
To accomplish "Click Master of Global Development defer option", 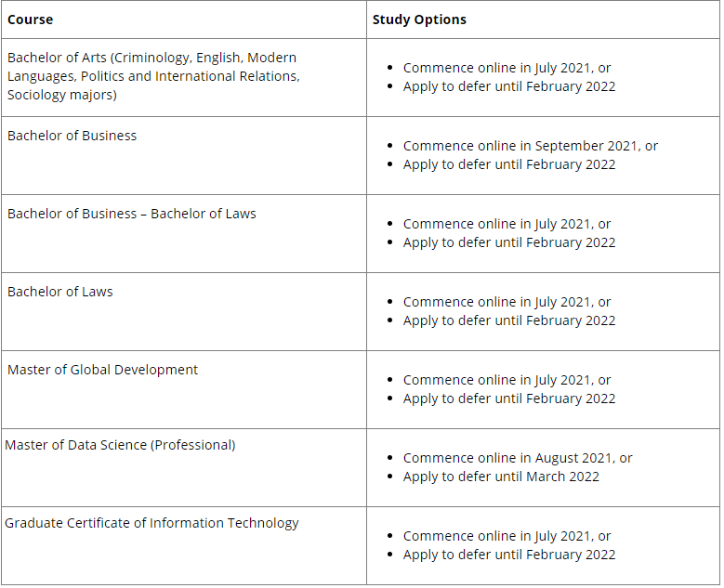I will tap(508, 399).
